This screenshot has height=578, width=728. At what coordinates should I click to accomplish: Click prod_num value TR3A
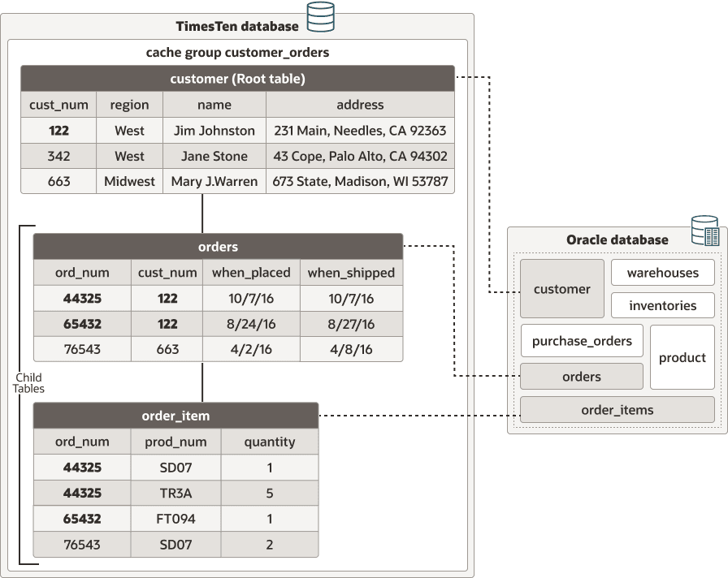(x=175, y=493)
